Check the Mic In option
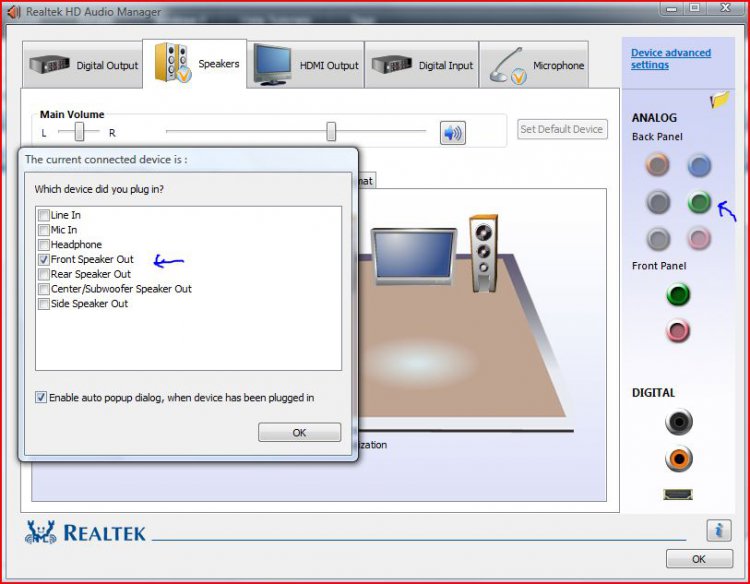 [x=44, y=230]
